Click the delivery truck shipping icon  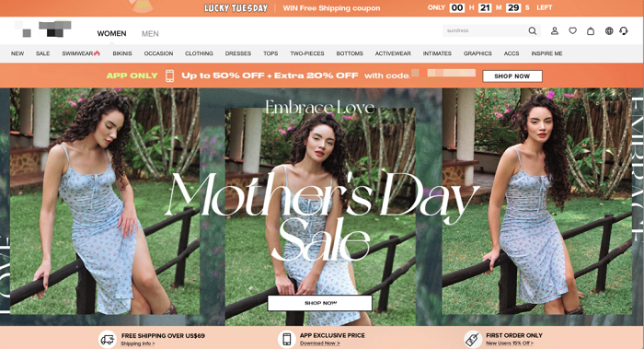point(108,340)
